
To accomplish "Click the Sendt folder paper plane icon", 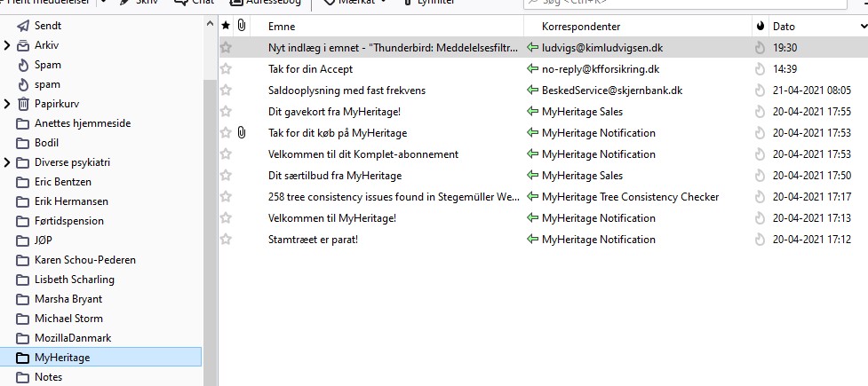I will [x=23, y=26].
